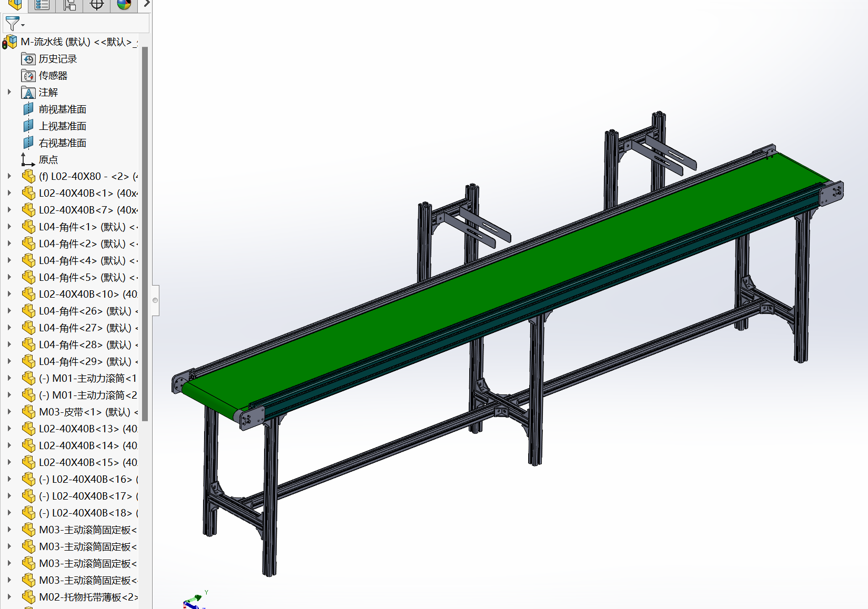Click the feature tree filter funnel icon

[x=13, y=24]
